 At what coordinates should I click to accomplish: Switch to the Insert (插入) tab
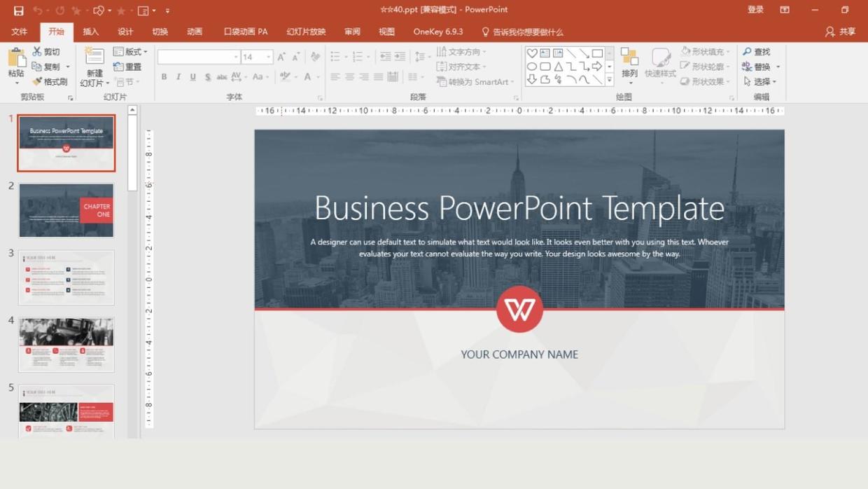point(91,32)
